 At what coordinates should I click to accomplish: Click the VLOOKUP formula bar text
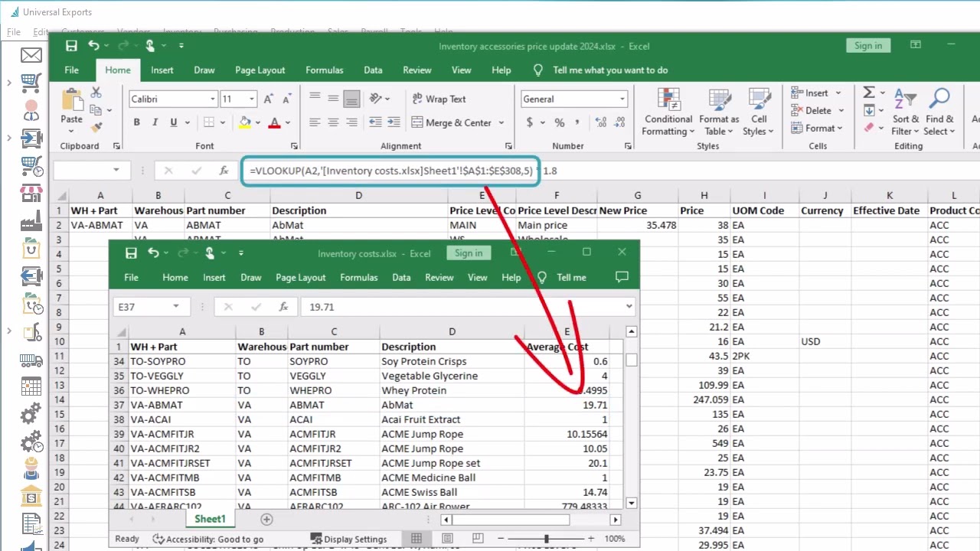tap(391, 171)
